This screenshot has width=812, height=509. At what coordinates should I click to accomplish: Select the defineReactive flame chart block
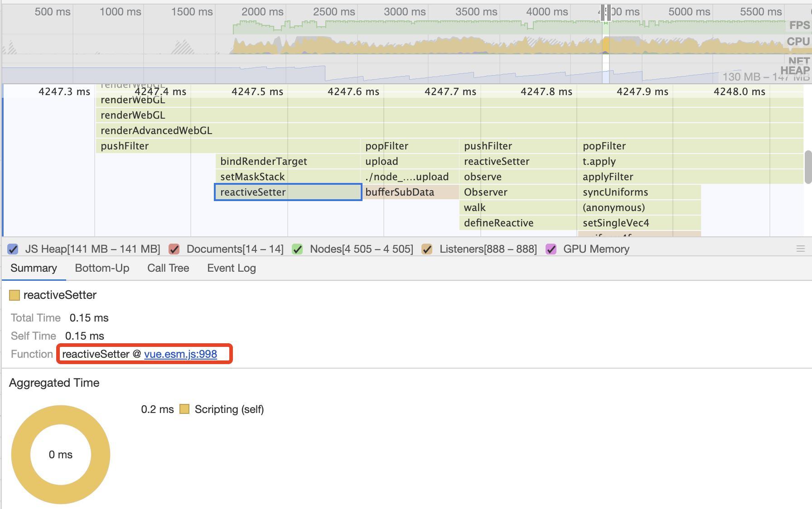(x=517, y=223)
